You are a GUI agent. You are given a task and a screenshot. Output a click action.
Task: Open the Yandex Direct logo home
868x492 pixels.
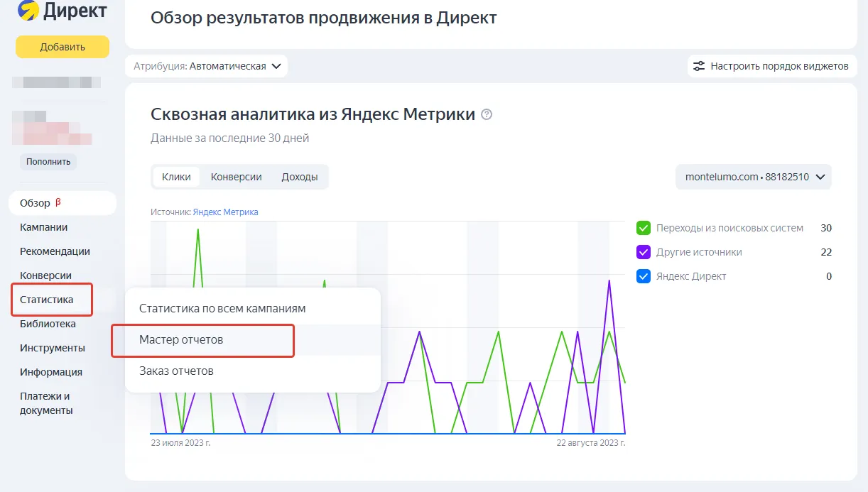point(62,11)
